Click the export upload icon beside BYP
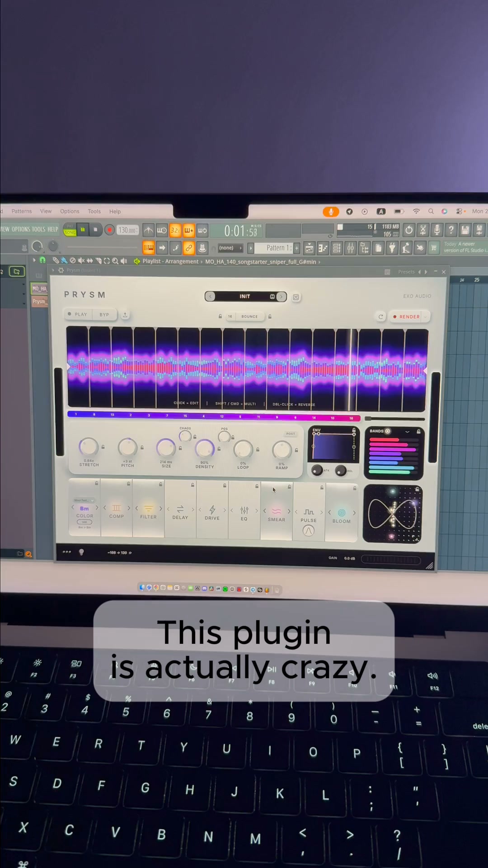 pyautogui.click(x=125, y=315)
